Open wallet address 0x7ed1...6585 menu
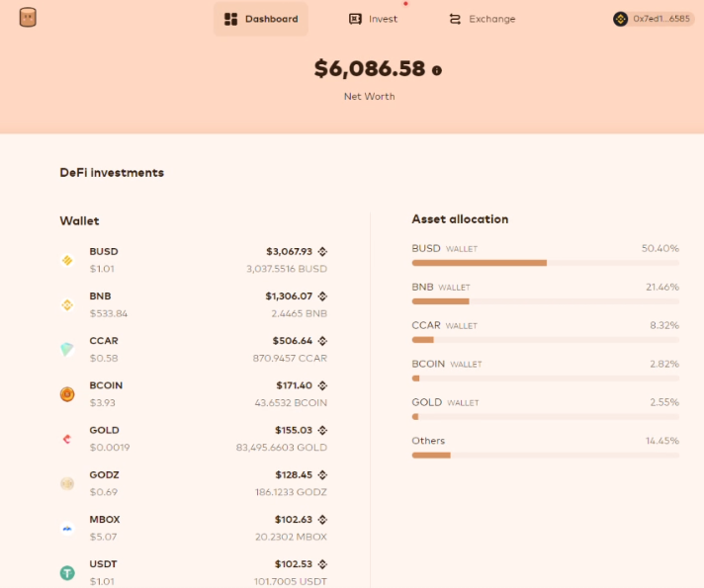The image size is (704, 588). point(654,19)
